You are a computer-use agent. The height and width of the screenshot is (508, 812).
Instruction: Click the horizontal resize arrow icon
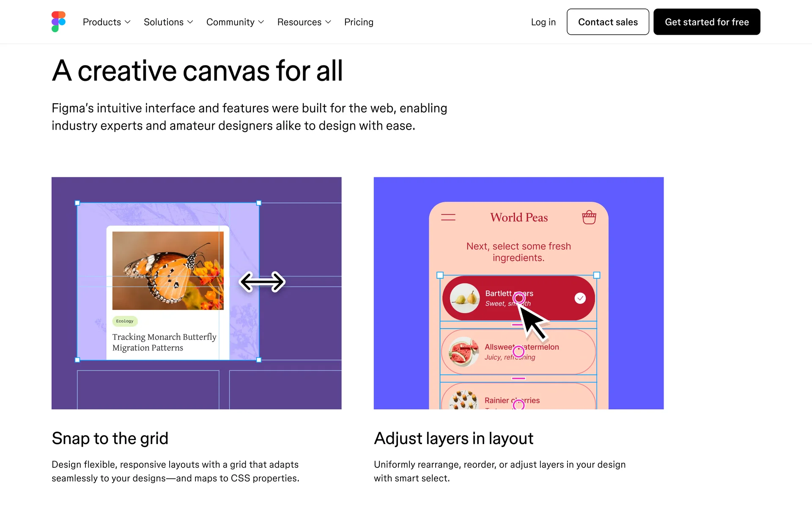coord(262,282)
